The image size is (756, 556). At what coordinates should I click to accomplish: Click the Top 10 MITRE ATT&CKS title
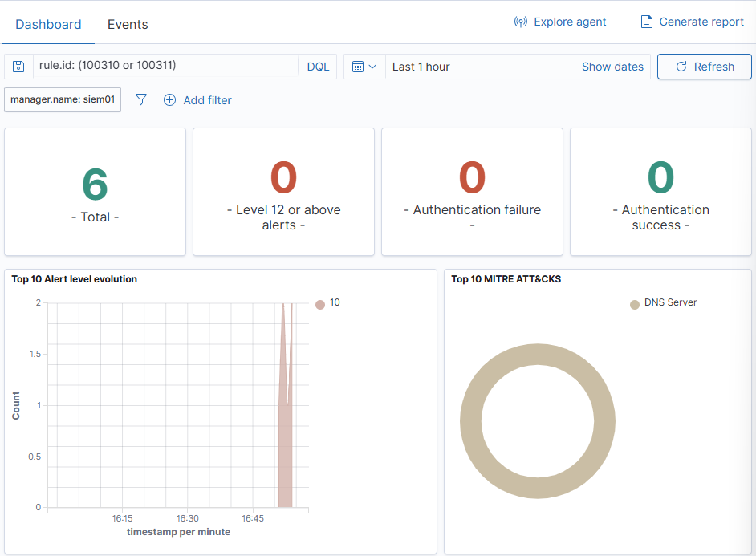[x=506, y=279]
